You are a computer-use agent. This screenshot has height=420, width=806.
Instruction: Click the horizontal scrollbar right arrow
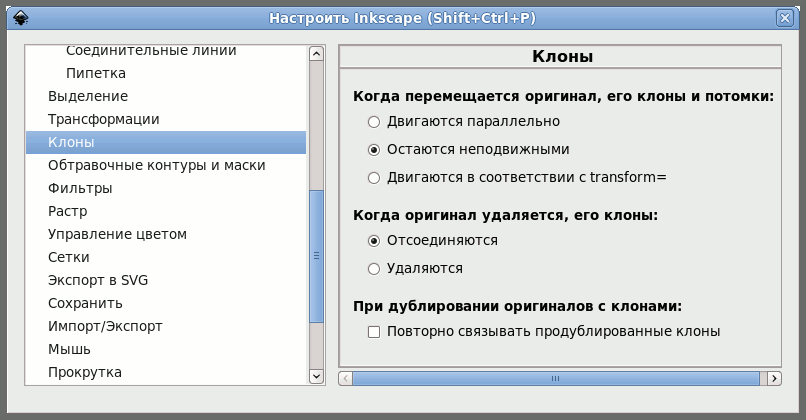pyautogui.click(x=774, y=379)
